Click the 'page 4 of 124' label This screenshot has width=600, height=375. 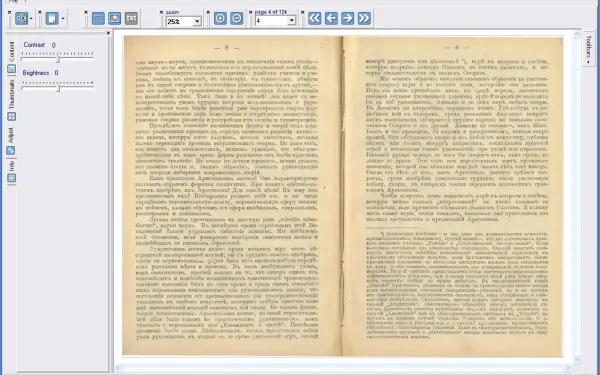click(x=271, y=12)
